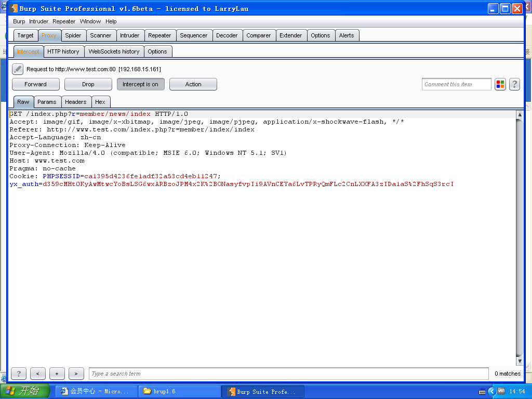
Task: Open the highlight color picker icon
Action: pos(500,84)
